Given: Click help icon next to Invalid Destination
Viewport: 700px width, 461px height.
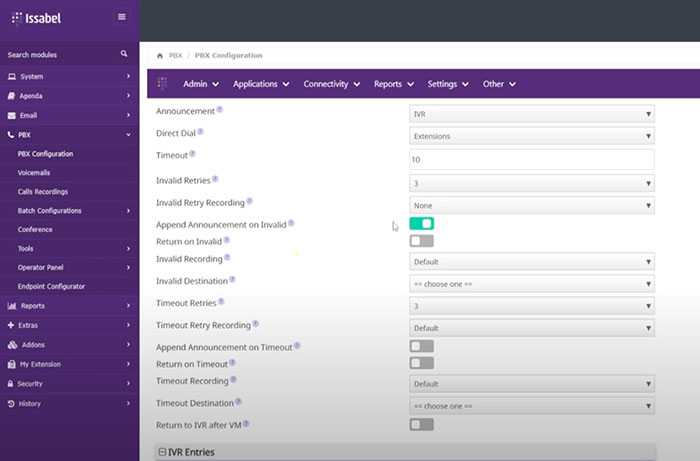Looking at the screenshot, I should point(233,279).
